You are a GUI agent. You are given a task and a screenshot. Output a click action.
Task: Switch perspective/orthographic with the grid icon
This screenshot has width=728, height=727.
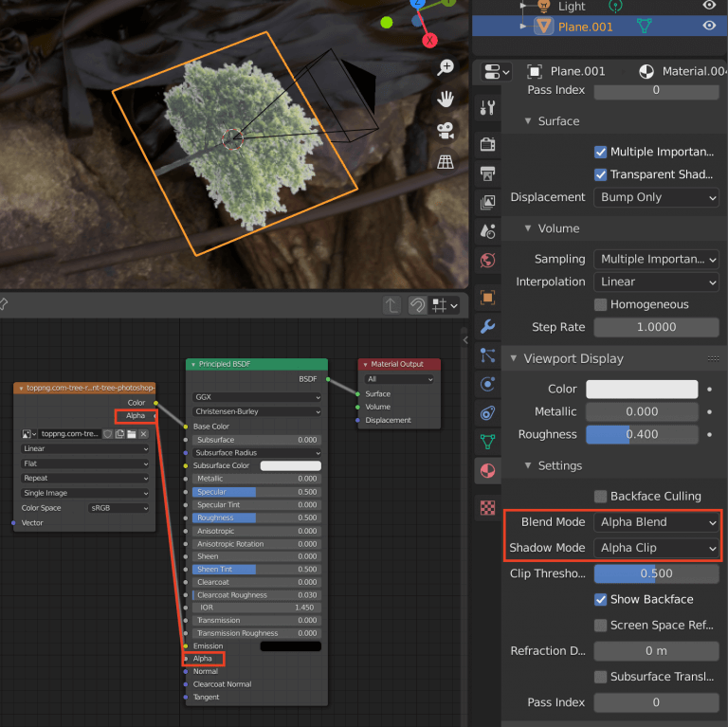[446, 161]
